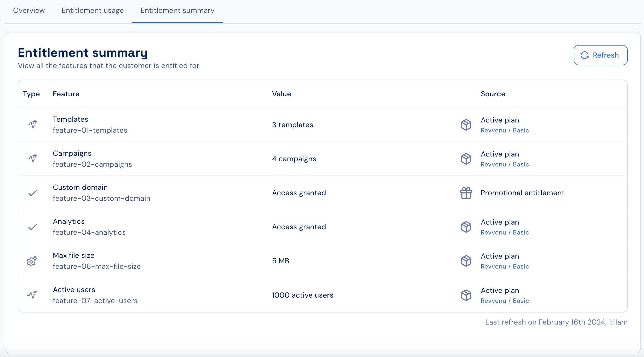Click the Source column header

click(x=493, y=94)
